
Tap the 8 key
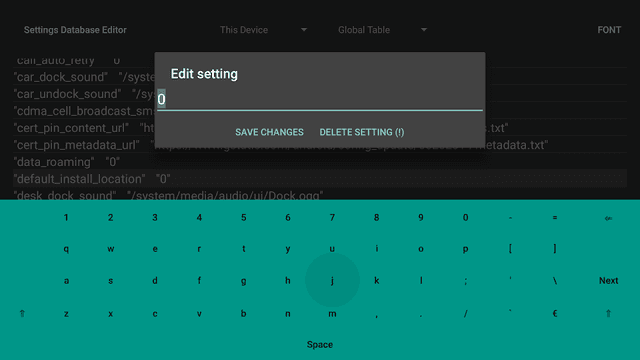click(x=376, y=218)
